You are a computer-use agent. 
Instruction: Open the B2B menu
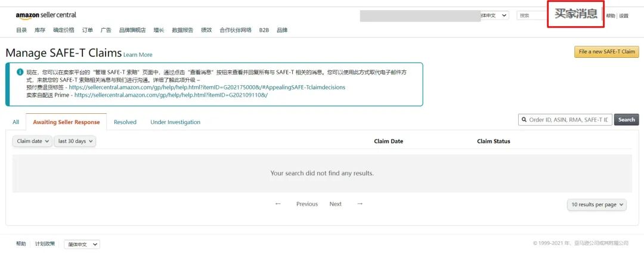coord(264,30)
